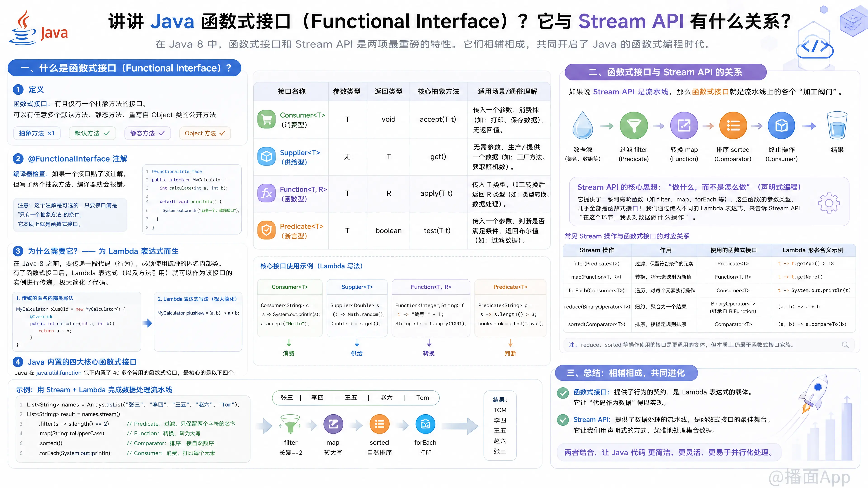This screenshot has width=868, height=488.
Task: Click the Stream 操作 column header
Action: point(597,250)
